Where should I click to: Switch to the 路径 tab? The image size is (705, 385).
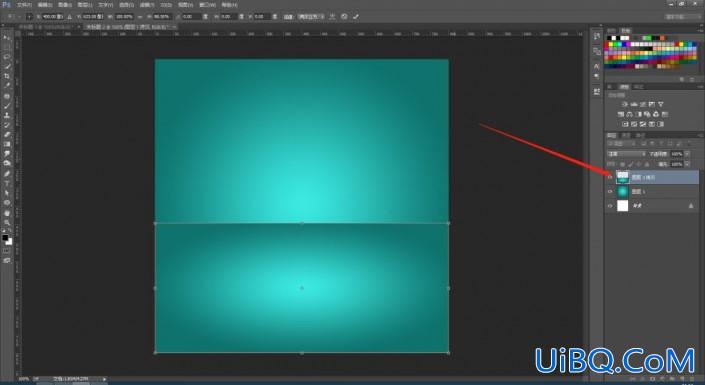point(640,135)
